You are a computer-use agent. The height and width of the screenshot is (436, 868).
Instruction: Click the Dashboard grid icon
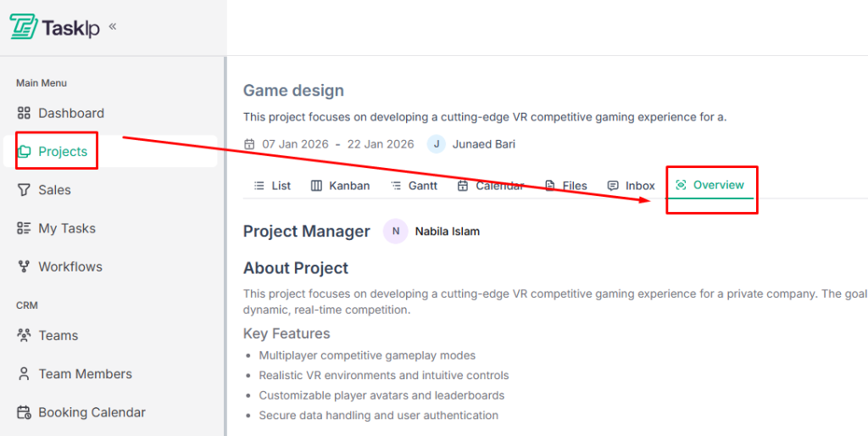[x=24, y=113]
